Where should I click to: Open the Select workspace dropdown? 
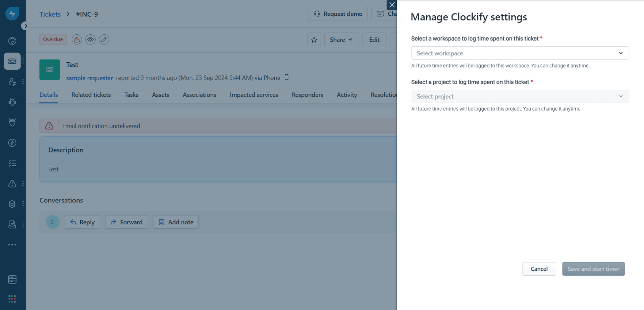520,53
